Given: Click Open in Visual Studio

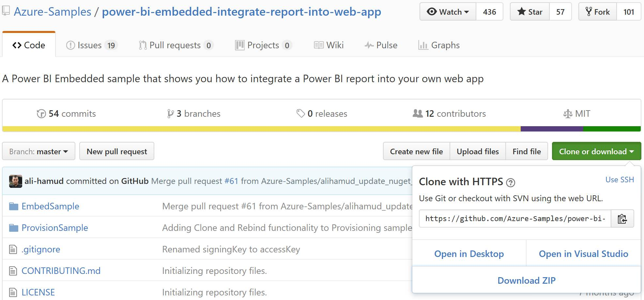Looking at the screenshot, I should pyautogui.click(x=583, y=254).
